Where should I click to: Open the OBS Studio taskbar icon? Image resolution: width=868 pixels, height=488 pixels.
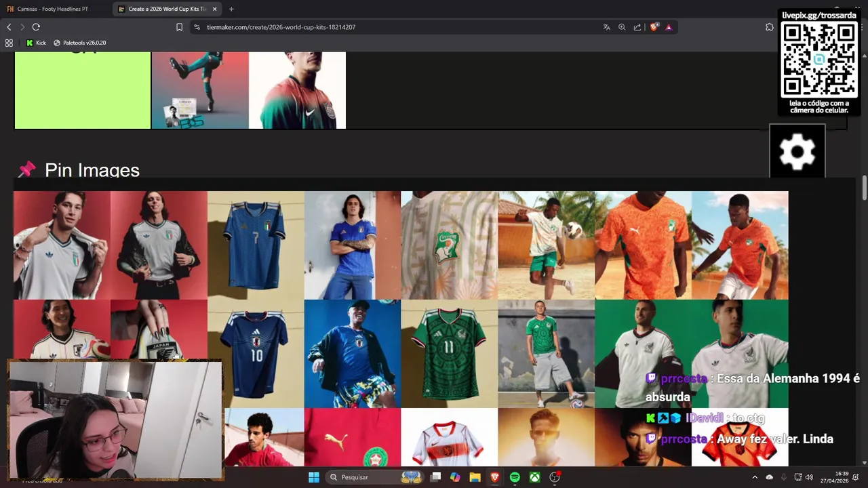tap(555, 477)
